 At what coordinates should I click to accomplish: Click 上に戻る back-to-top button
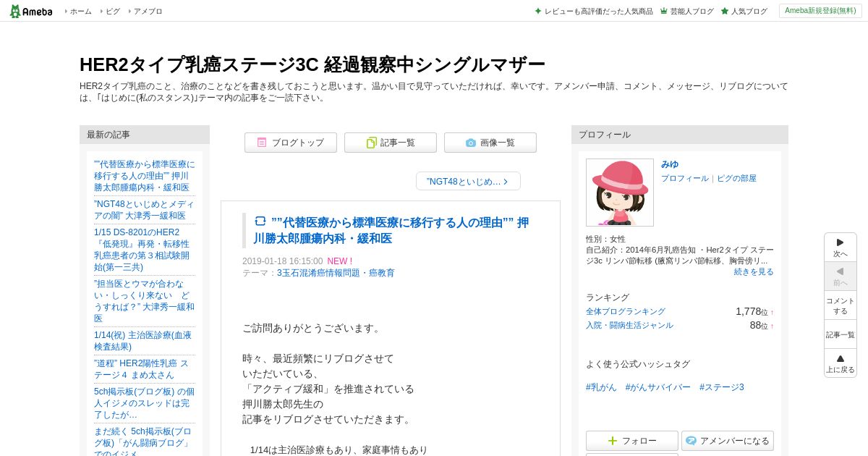(841, 363)
